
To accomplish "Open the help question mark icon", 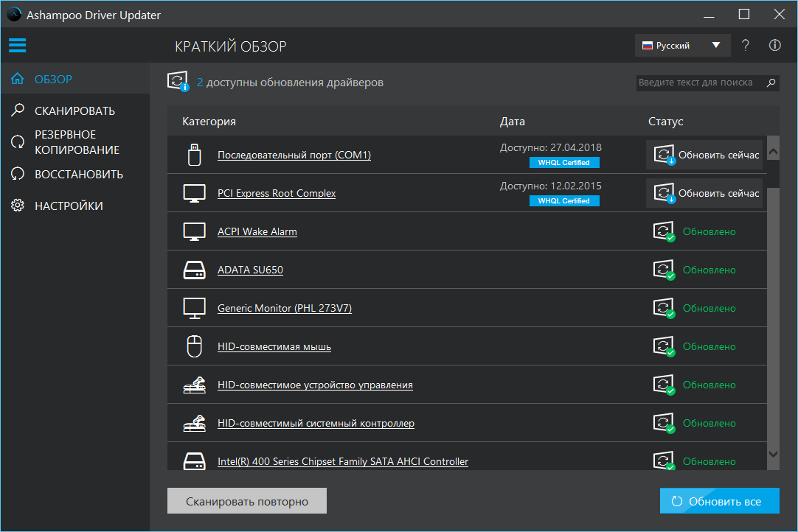I will [746, 46].
